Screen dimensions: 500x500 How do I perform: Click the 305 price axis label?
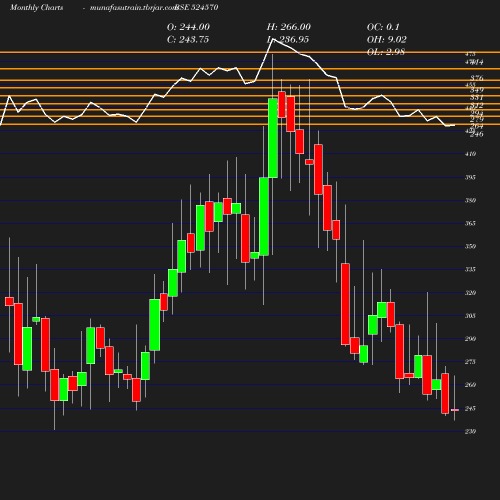470,316
